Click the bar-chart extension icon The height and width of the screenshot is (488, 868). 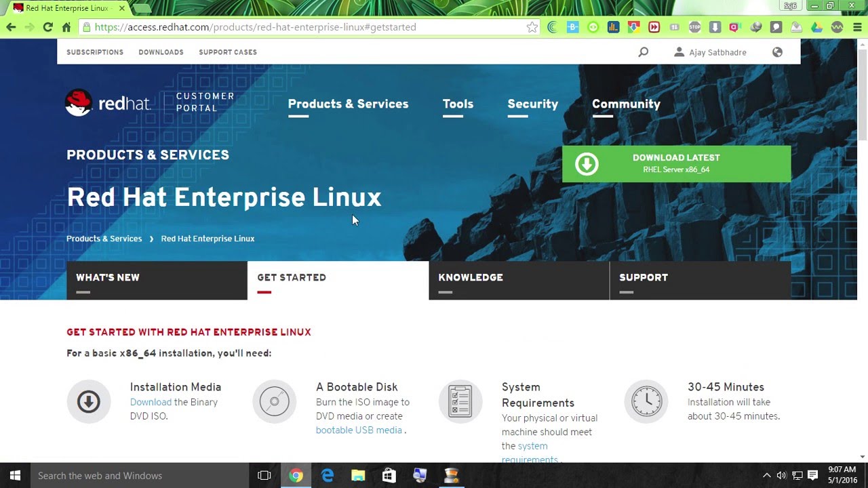[x=614, y=27]
